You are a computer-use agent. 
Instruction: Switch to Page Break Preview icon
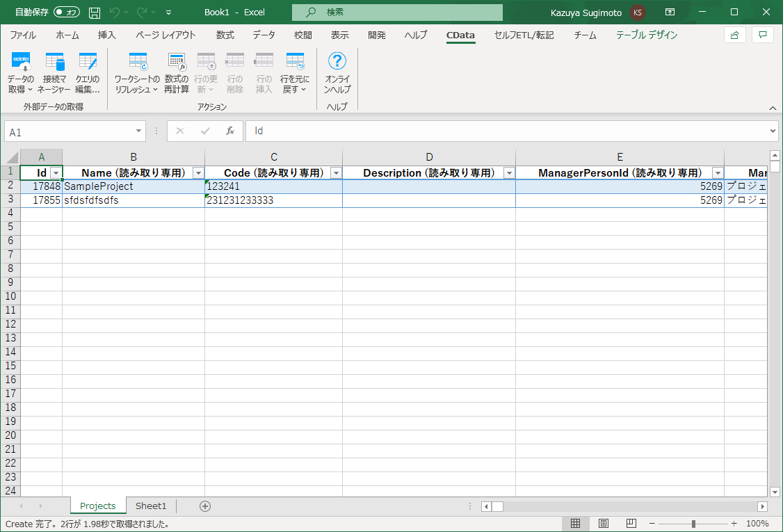[x=631, y=524]
